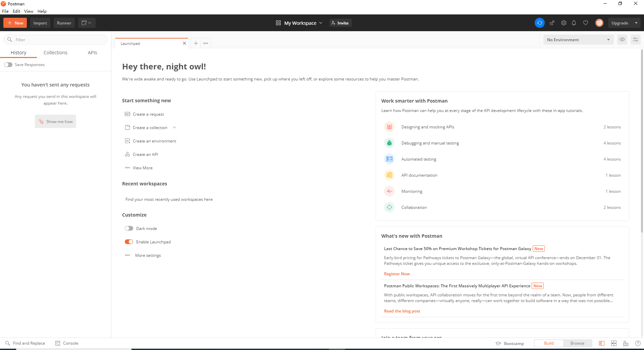
Task: Open the capture requests satellite icon
Action: [552, 23]
